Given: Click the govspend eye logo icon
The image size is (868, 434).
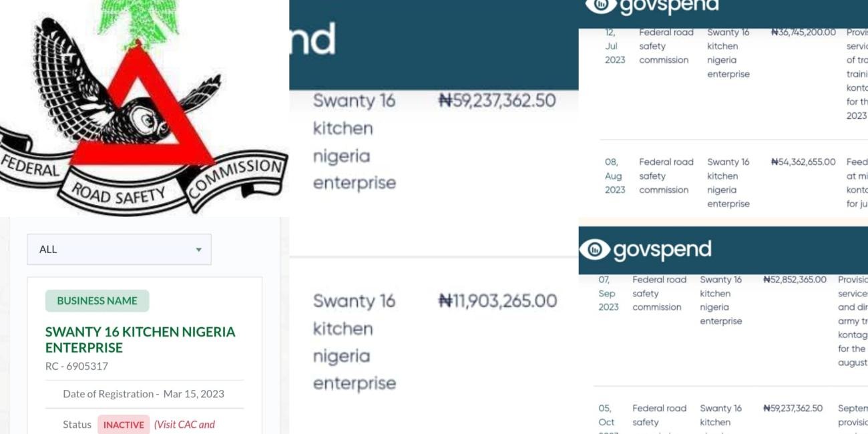Looking at the screenshot, I should (594, 250).
